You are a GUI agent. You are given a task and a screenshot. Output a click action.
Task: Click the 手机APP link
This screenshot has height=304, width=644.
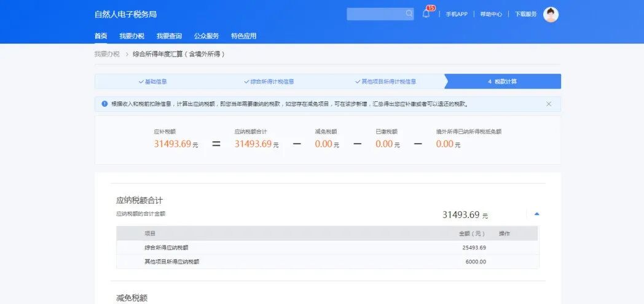click(x=457, y=14)
